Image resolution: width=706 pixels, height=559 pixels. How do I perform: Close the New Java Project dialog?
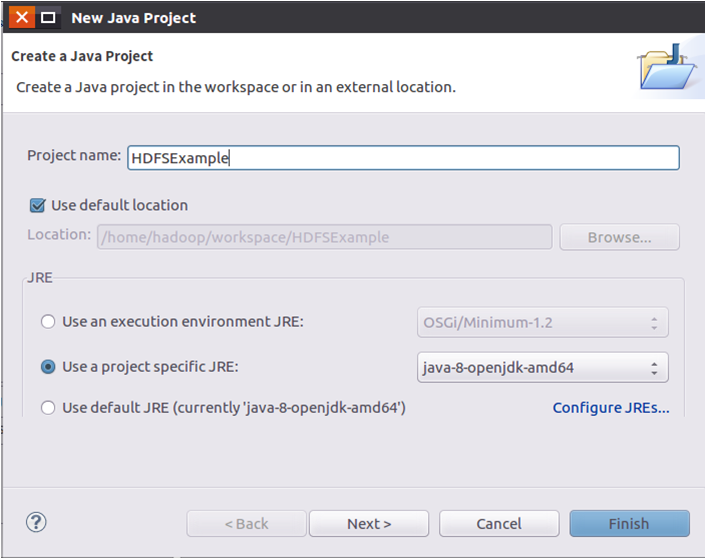22,17
